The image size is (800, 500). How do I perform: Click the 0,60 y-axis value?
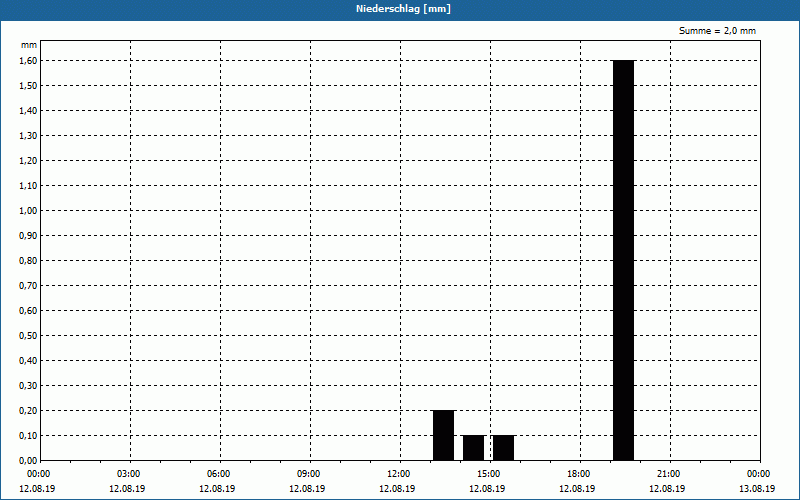(x=28, y=310)
